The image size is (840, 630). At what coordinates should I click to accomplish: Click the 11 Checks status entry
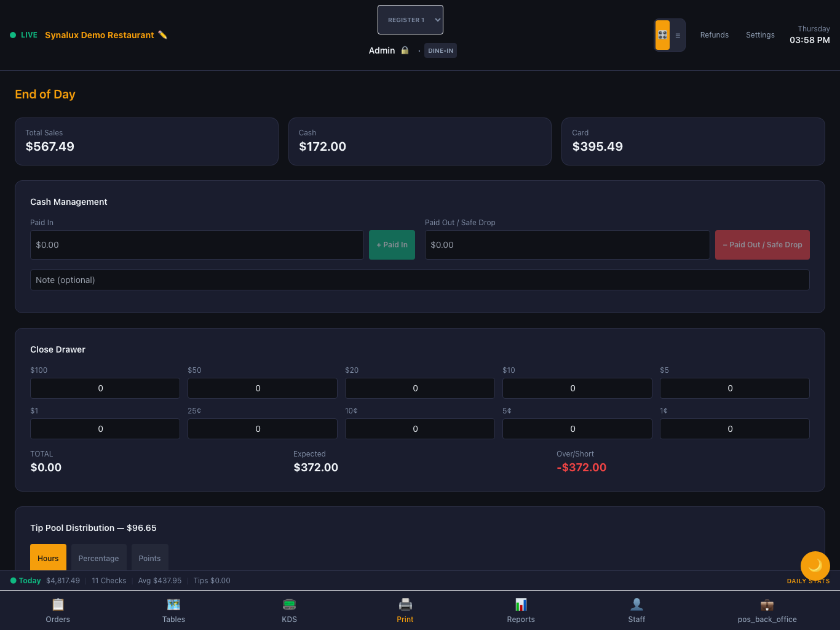point(109,581)
